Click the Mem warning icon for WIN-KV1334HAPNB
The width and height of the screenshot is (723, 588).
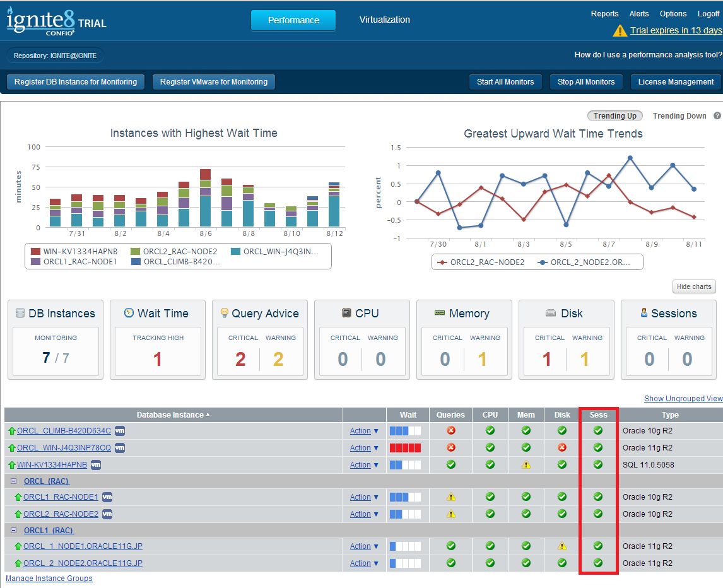(x=526, y=465)
